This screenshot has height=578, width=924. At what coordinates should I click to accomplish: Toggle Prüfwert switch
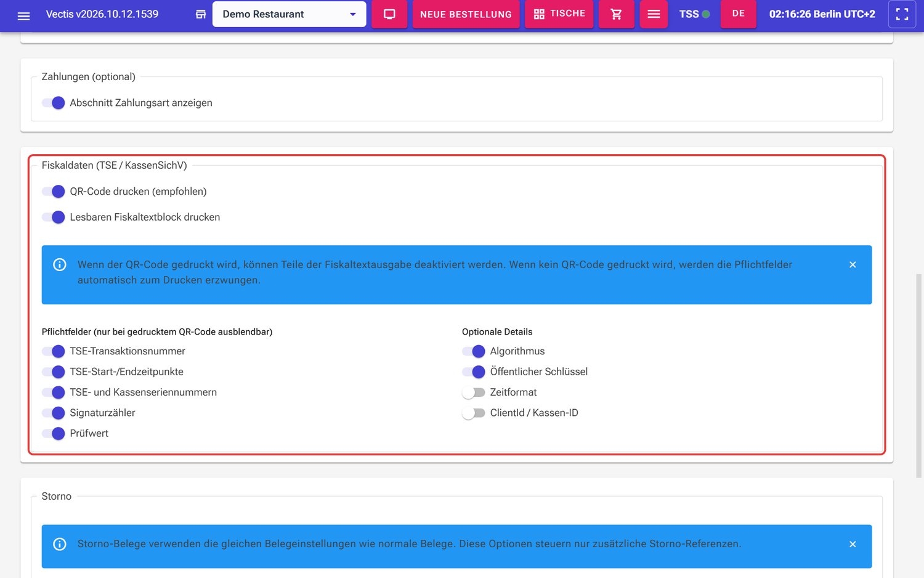point(54,433)
